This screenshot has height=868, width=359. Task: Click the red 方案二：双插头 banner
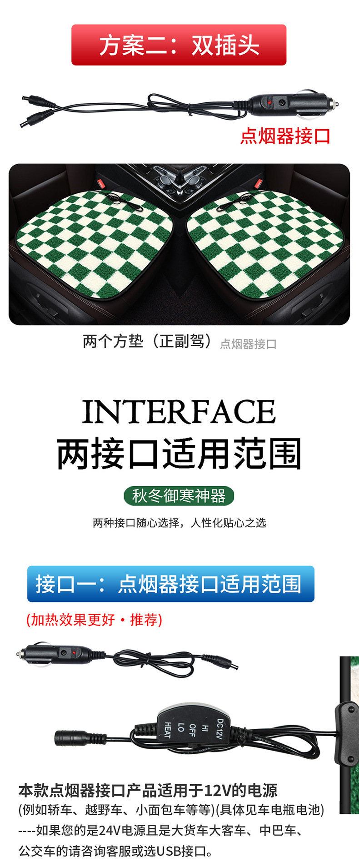pos(179,45)
